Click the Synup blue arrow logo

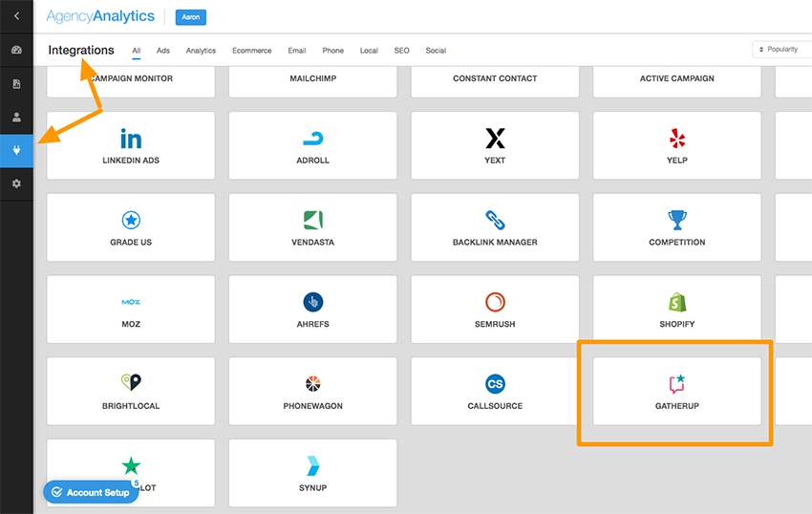tap(312, 466)
